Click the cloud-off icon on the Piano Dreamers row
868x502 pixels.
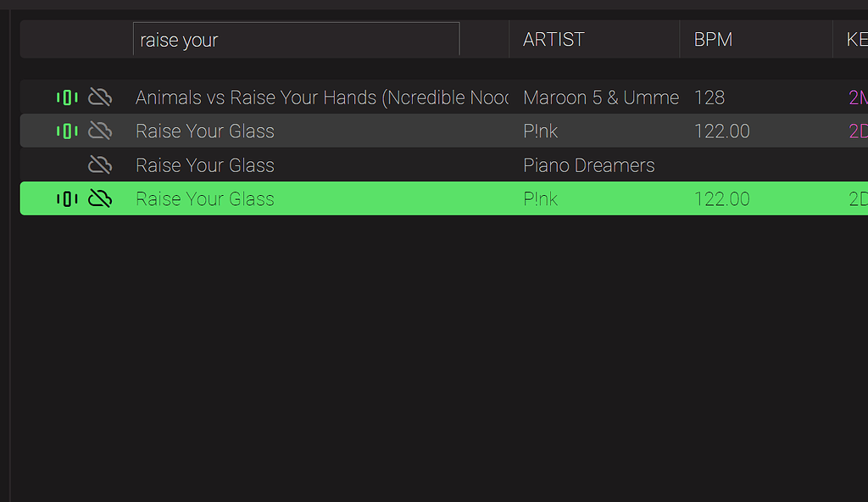[100, 165]
